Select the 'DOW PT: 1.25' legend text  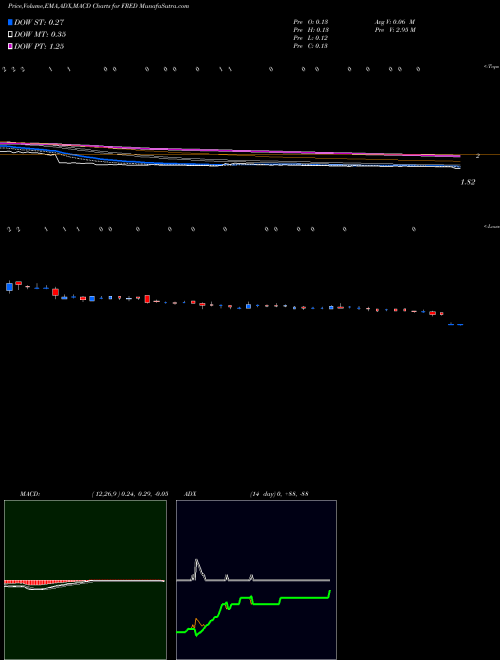point(39,46)
